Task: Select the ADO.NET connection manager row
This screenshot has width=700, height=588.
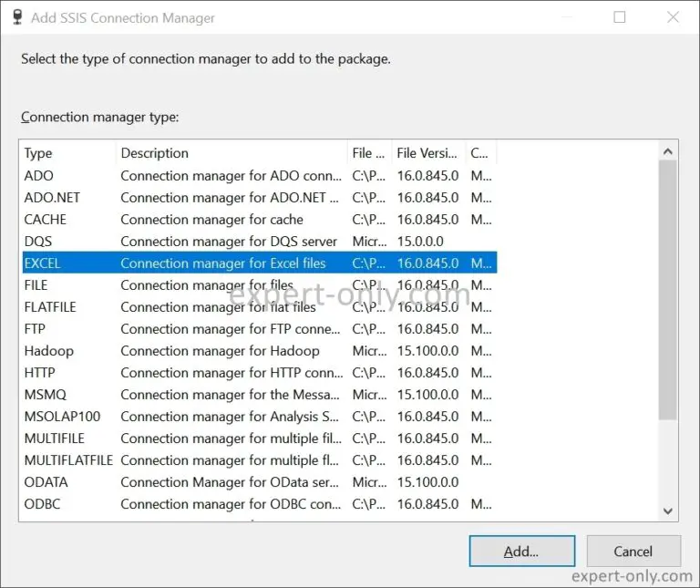Action: click(260, 197)
